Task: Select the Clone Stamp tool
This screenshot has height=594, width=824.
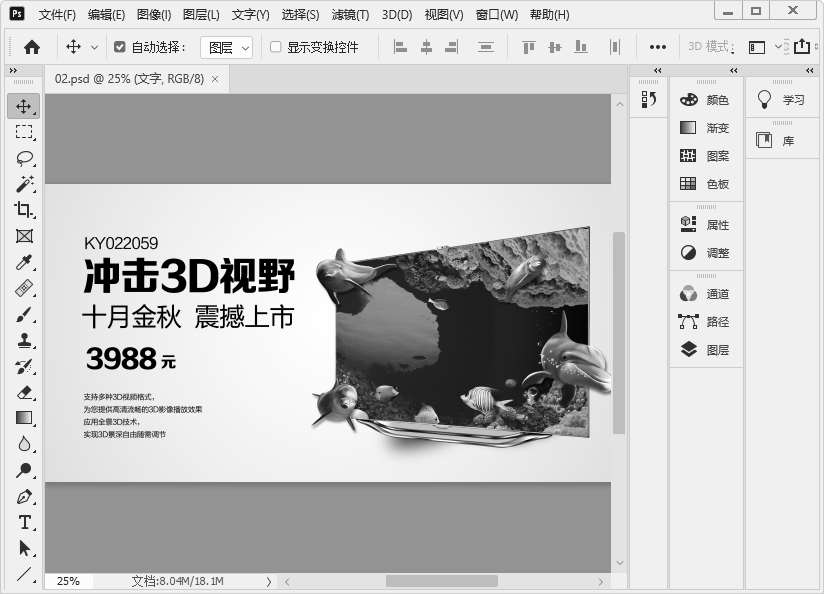Action: tap(24, 340)
